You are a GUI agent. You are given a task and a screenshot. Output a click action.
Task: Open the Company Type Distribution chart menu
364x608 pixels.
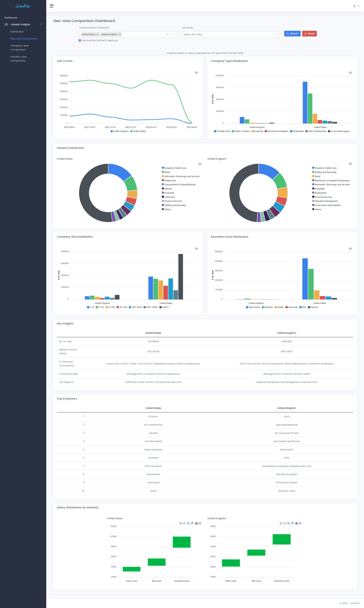pyautogui.click(x=351, y=73)
